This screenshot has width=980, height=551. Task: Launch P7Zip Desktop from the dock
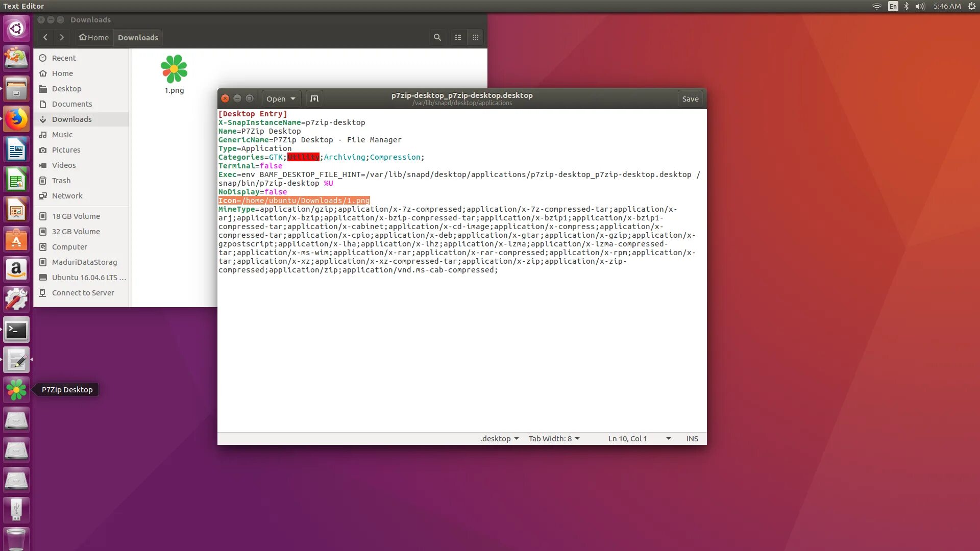coord(16,390)
